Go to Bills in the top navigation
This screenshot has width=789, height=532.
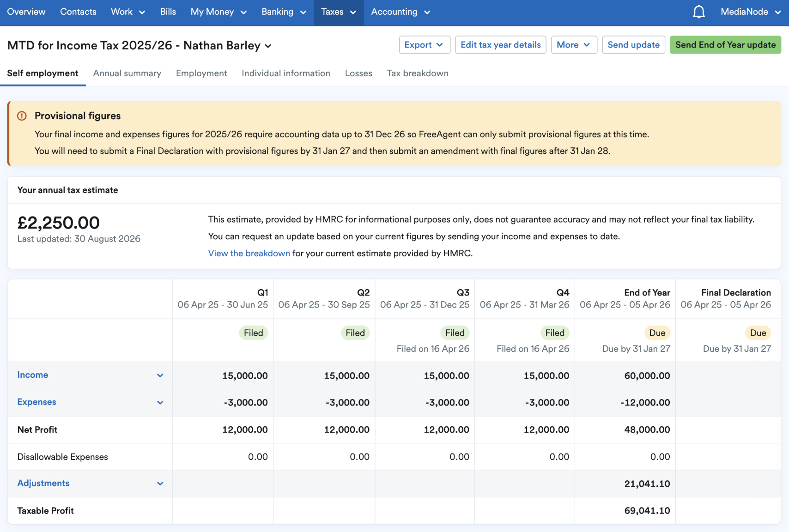point(168,12)
